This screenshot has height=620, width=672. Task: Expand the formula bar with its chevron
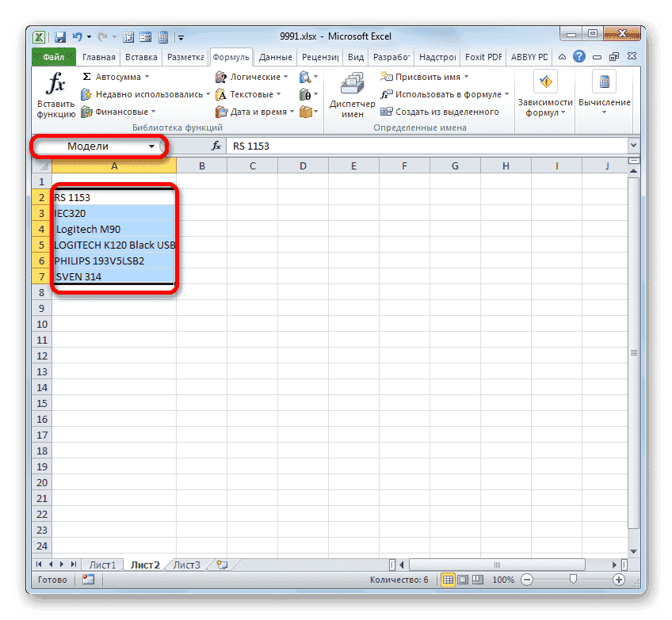click(634, 146)
